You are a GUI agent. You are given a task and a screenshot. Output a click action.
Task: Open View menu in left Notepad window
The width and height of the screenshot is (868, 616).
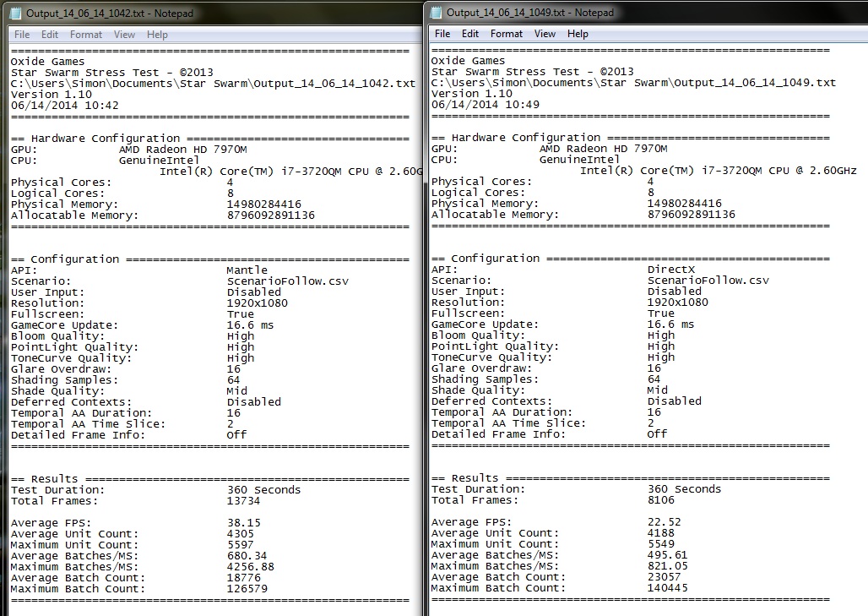pyautogui.click(x=125, y=35)
